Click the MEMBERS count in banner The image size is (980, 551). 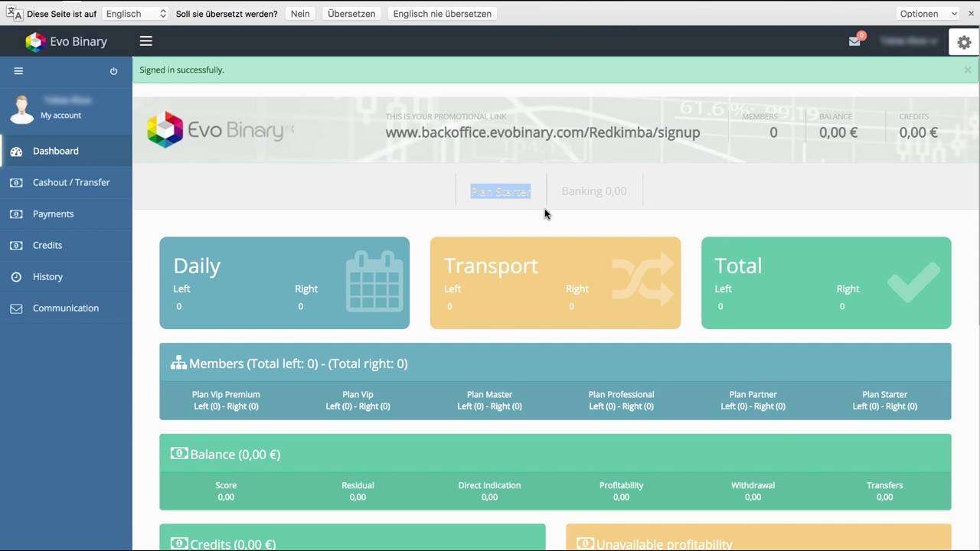pyautogui.click(x=773, y=132)
